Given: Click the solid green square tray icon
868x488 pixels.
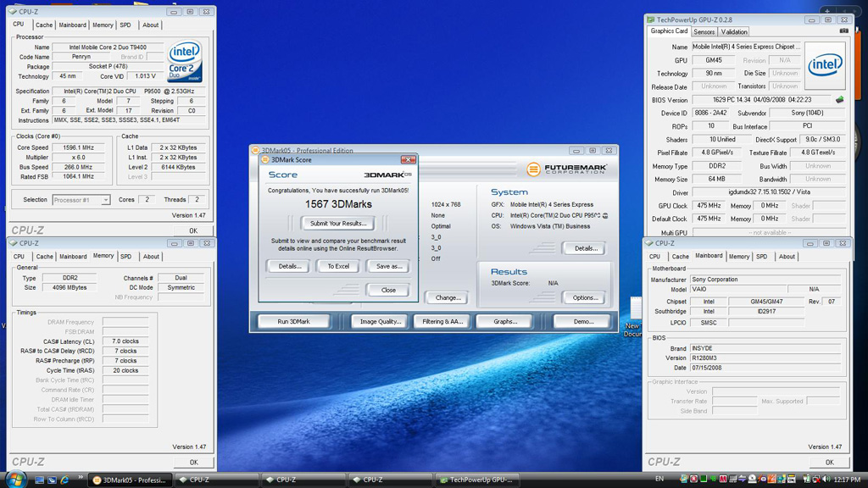Looking at the screenshot, I should [704, 480].
